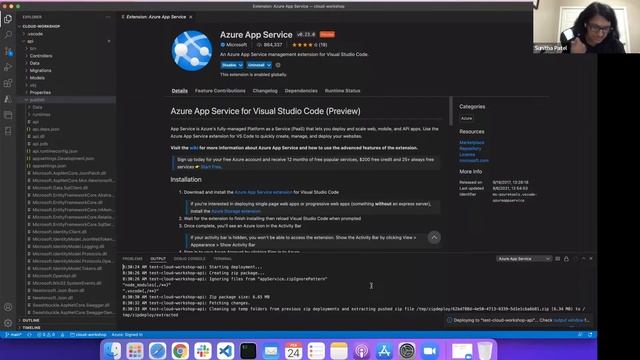Viewport: 640px width, 360px height.
Task: Open the Marketplace resource link
Action: coord(472,142)
